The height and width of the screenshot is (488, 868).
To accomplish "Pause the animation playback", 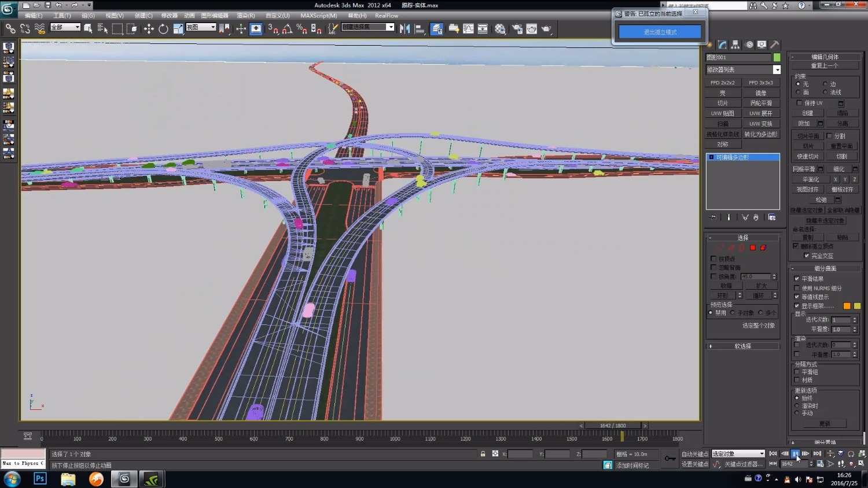I will [x=795, y=454].
